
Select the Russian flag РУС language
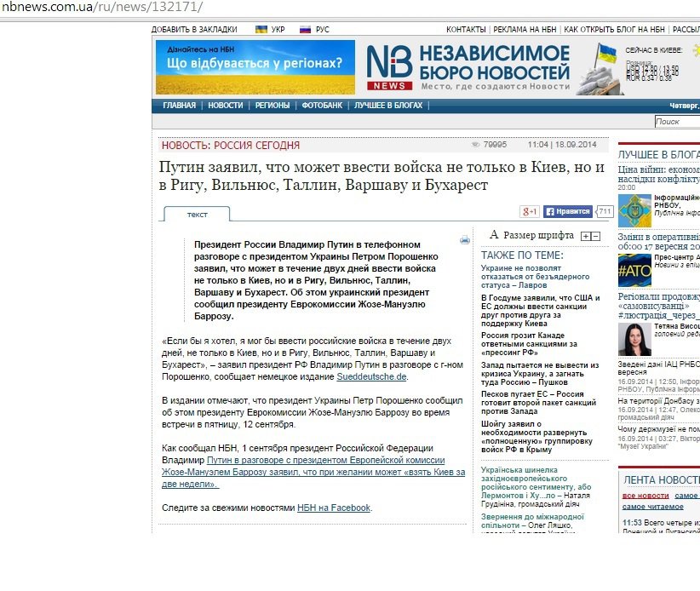point(314,29)
